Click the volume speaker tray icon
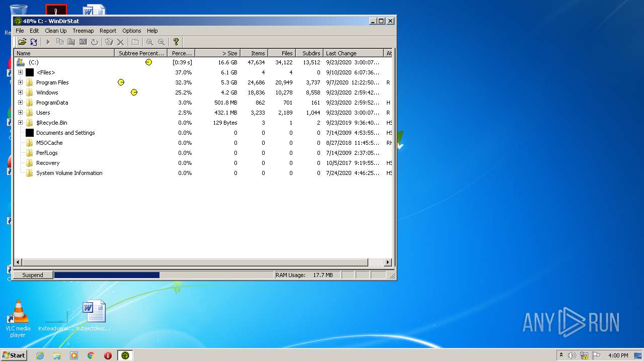This screenshot has height=362, width=644. point(572,355)
